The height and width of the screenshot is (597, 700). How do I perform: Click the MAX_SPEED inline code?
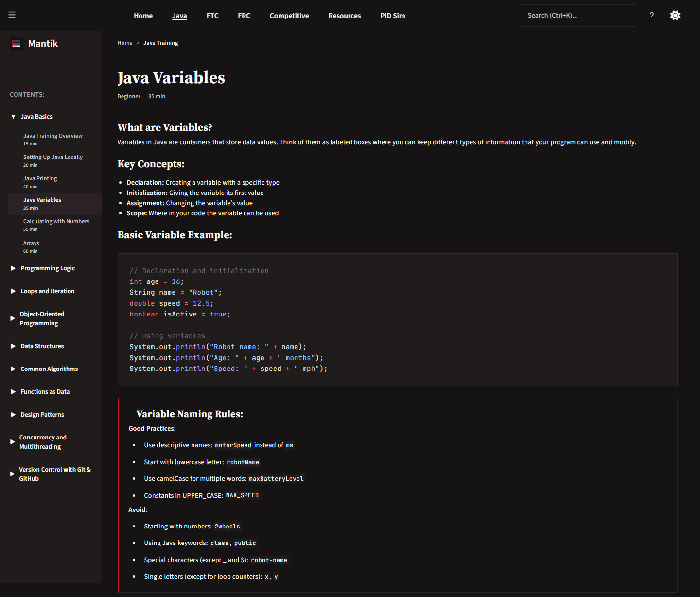click(x=242, y=495)
